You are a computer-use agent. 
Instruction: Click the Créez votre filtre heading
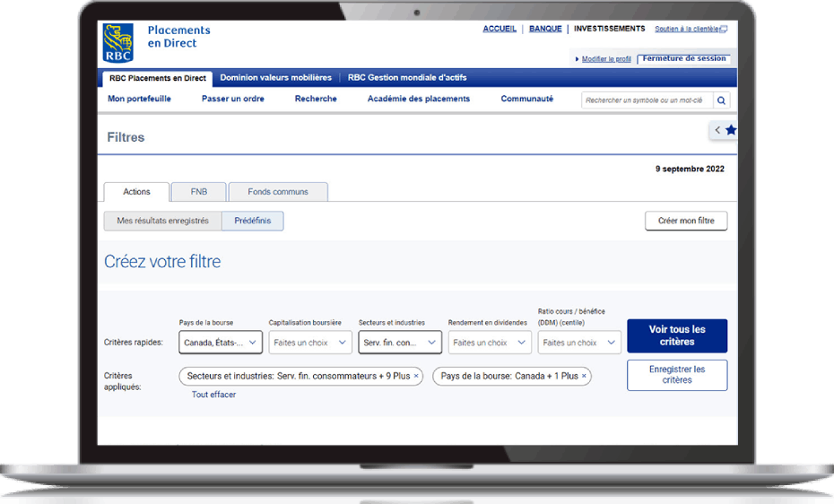point(162,262)
